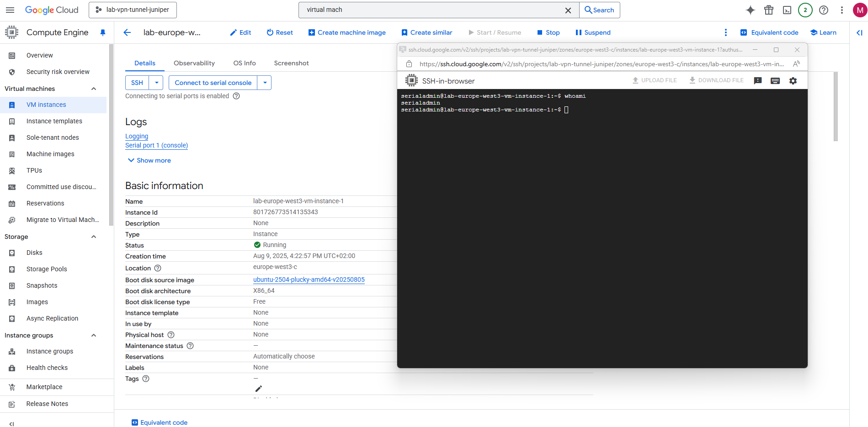The image size is (868, 427).
Task: Open Equivalent code in toolbar
Action: point(769,32)
